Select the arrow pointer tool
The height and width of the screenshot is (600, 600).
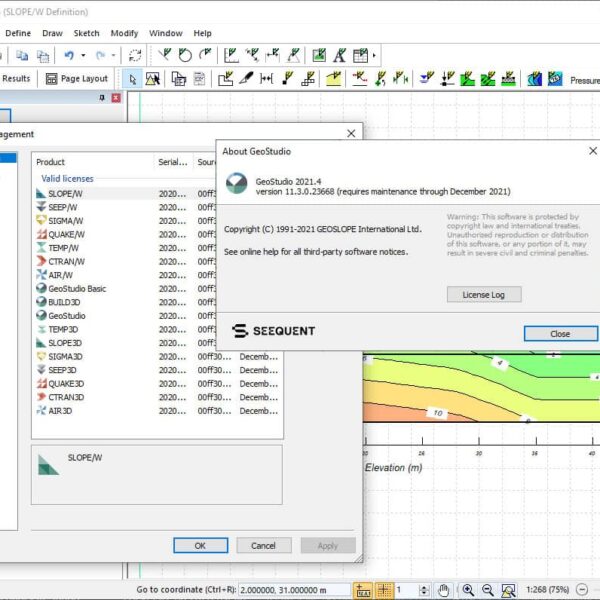point(132,78)
